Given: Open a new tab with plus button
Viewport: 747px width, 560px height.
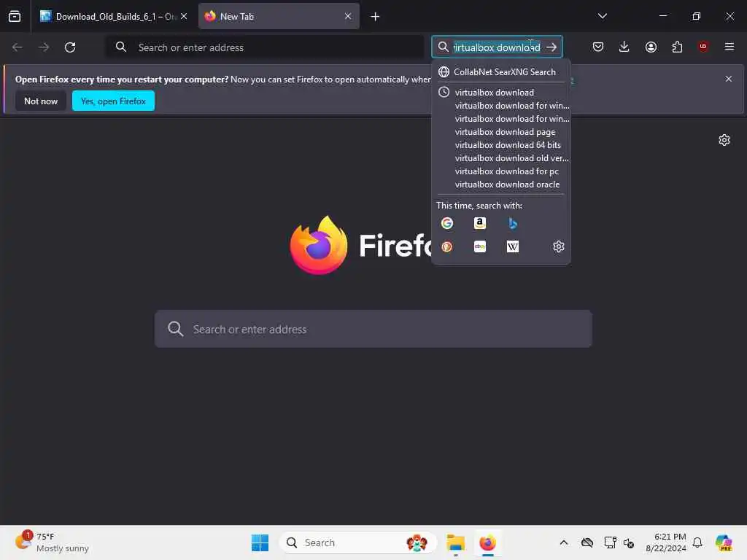Looking at the screenshot, I should (376, 17).
